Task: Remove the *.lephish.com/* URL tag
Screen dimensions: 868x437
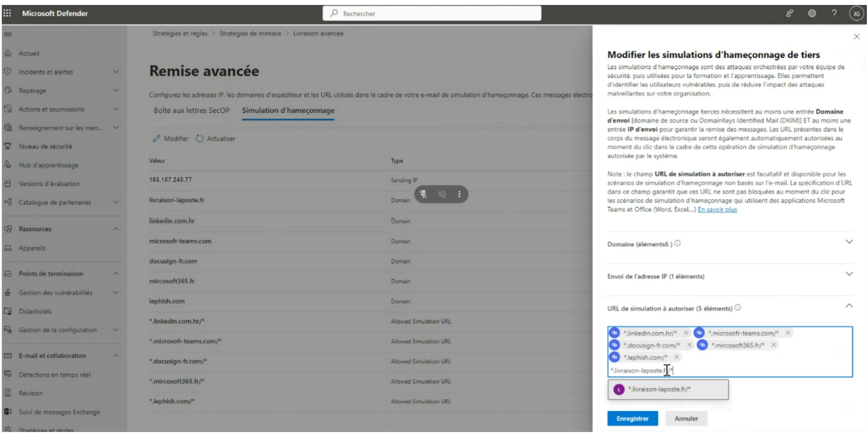Action: [x=676, y=357]
